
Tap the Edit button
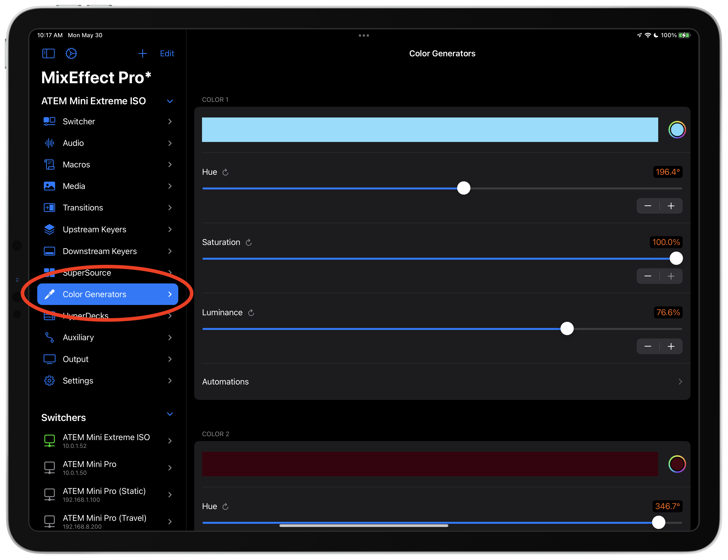point(167,53)
